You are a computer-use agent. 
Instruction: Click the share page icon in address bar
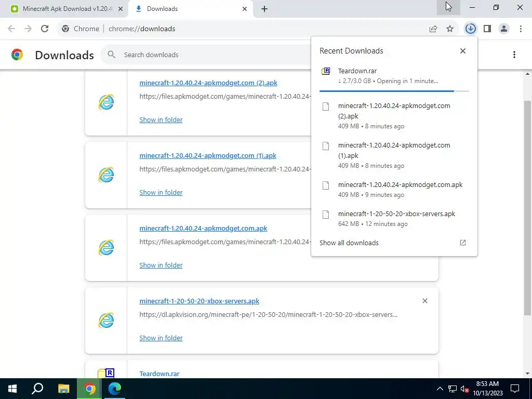point(433,29)
